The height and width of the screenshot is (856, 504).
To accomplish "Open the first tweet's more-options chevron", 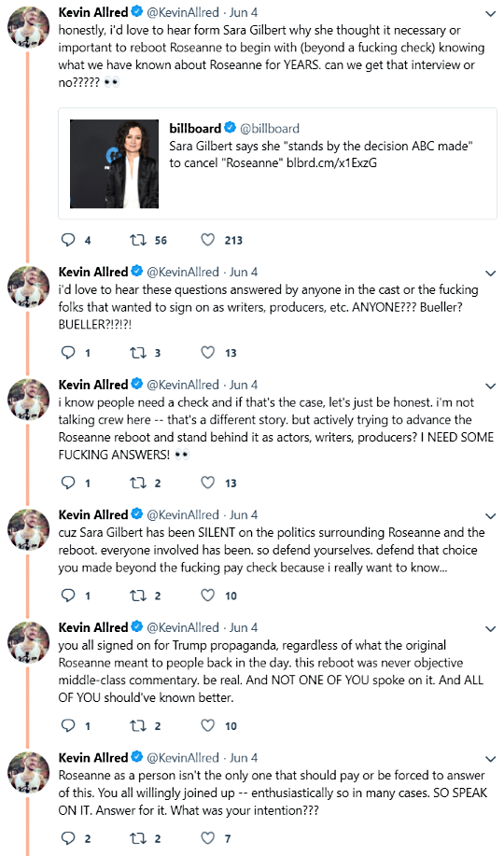I will point(490,13).
